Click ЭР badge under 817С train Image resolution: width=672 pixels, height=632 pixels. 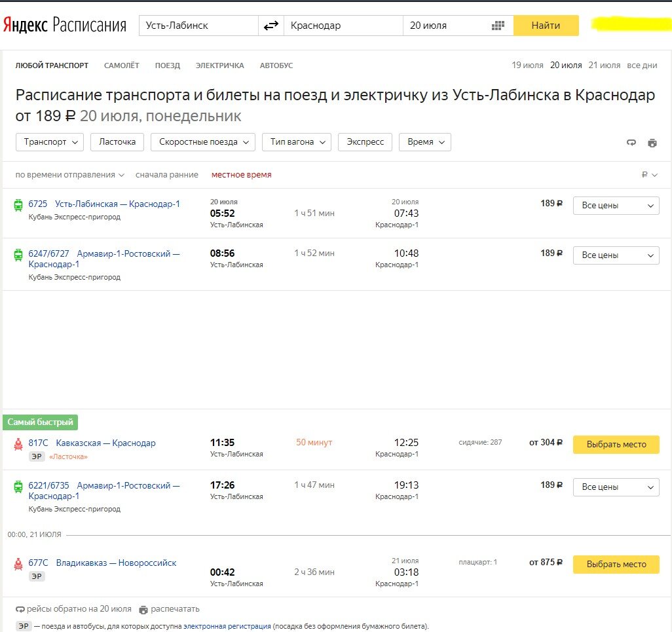[37, 456]
